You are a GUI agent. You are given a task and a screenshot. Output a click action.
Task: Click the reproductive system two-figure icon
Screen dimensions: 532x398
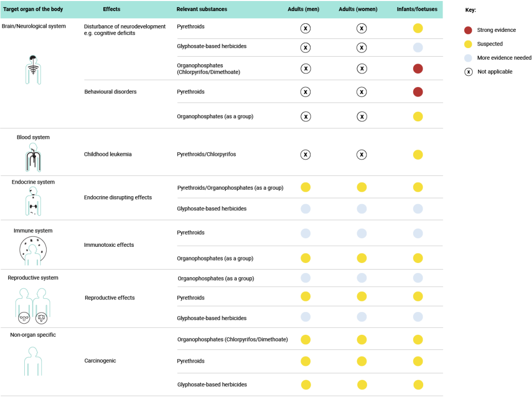point(32,306)
